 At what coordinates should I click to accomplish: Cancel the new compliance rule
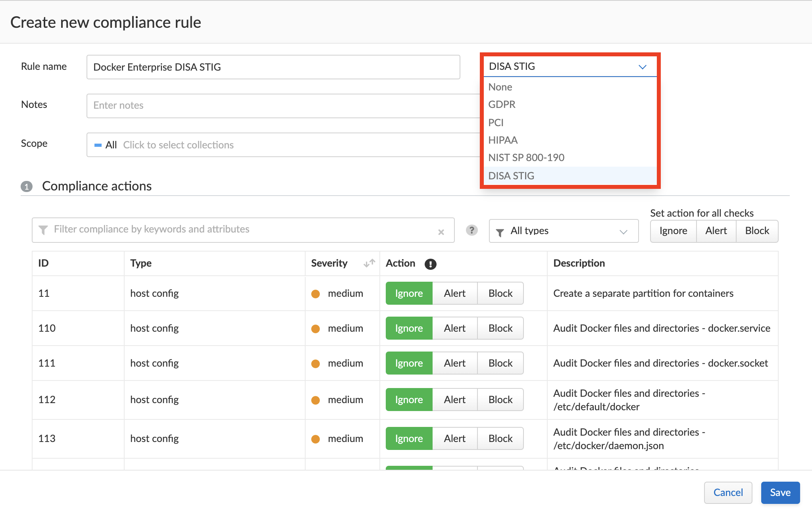pyautogui.click(x=728, y=493)
